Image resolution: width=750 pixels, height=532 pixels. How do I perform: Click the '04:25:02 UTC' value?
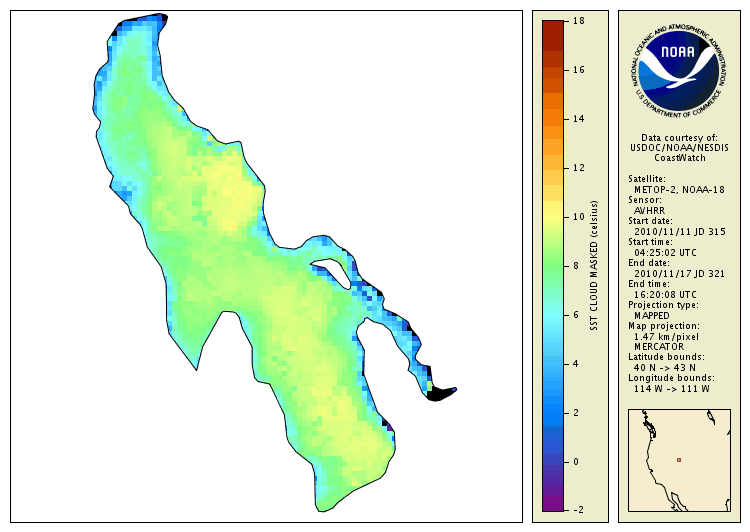(x=665, y=253)
